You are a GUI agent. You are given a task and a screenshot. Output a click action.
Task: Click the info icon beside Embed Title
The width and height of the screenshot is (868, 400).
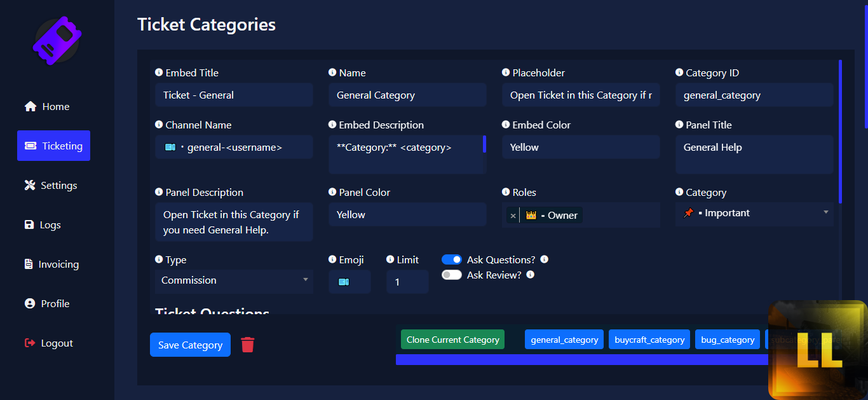click(x=159, y=72)
